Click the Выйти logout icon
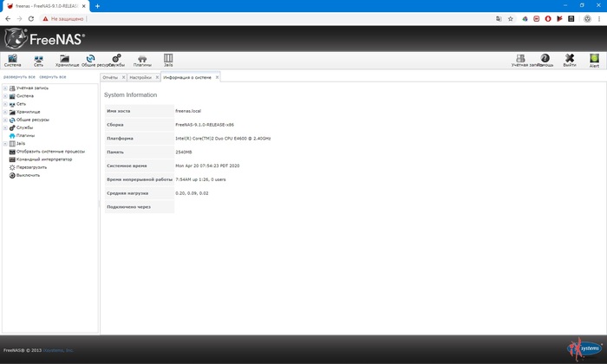Screen dimensions: 607x364 click(570, 60)
